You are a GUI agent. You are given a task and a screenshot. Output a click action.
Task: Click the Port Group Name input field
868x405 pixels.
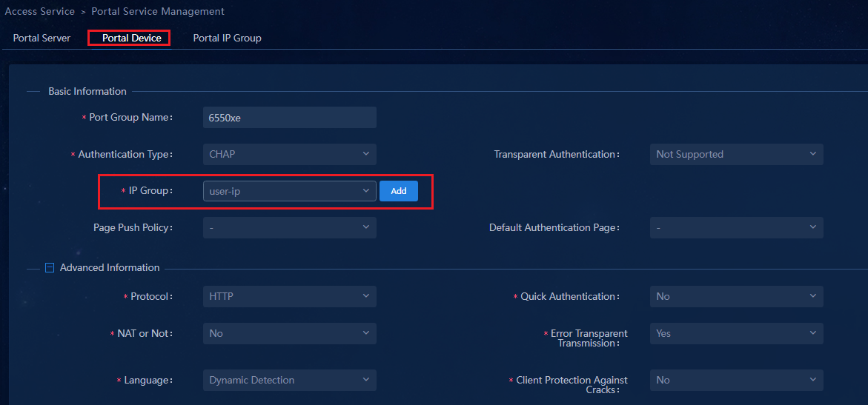tap(290, 117)
